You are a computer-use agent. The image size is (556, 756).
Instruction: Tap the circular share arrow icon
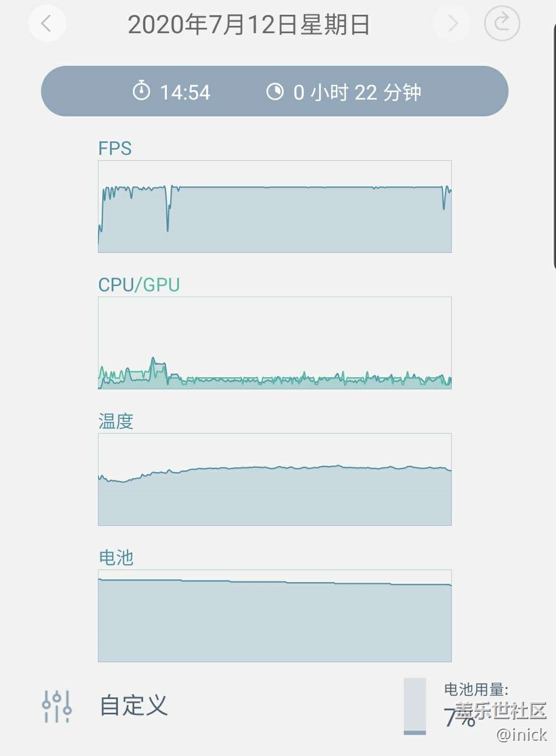(502, 23)
